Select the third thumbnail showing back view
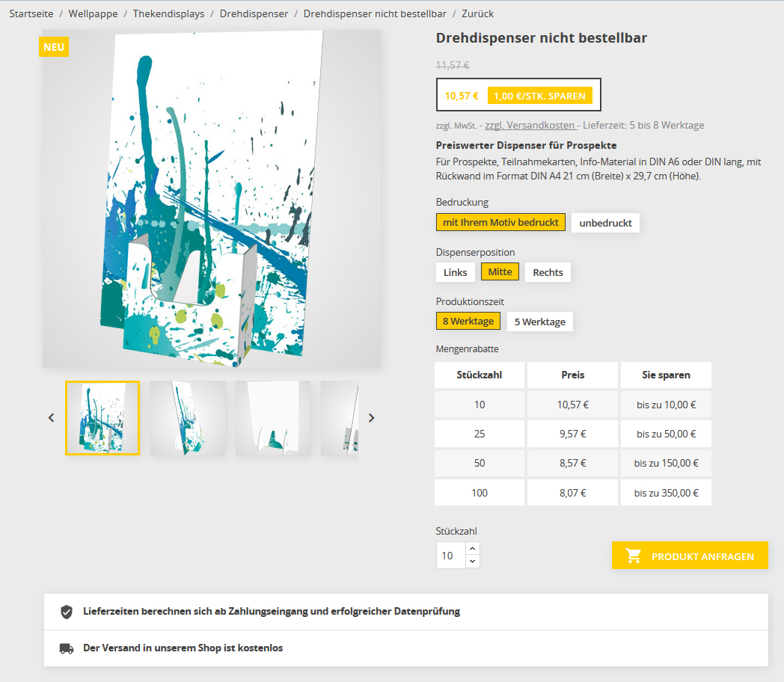The image size is (784, 682). pyautogui.click(x=273, y=418)
